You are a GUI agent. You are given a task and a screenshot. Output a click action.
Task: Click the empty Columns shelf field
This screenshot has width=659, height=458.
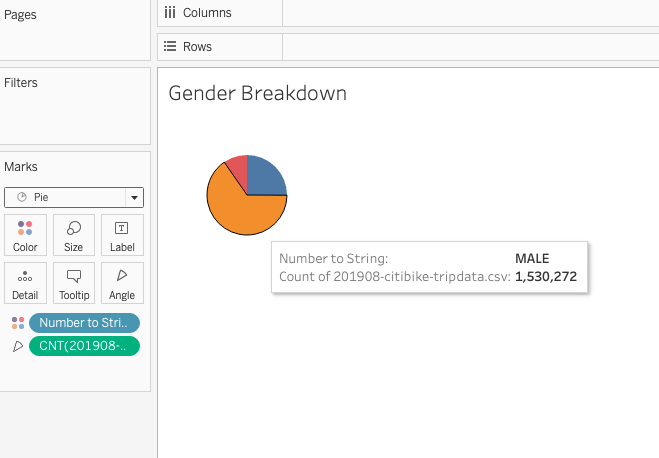471,13
